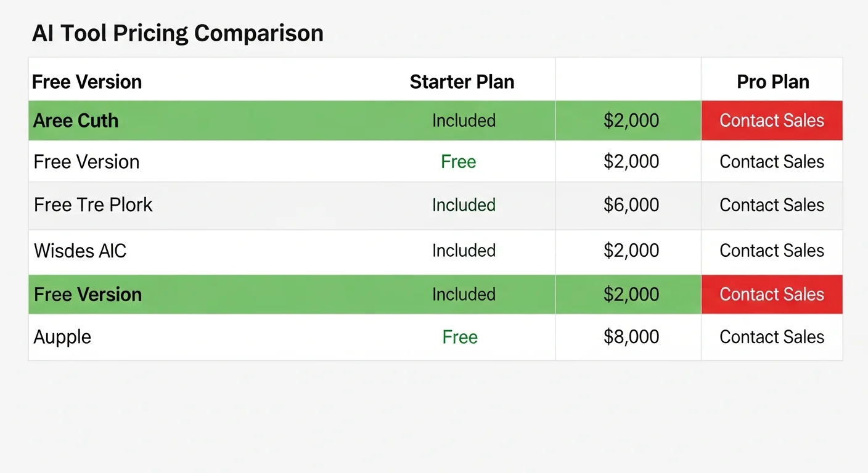Click the AI Tool Pricing Comparison title

pyautogui.click(x=178, y=33)
